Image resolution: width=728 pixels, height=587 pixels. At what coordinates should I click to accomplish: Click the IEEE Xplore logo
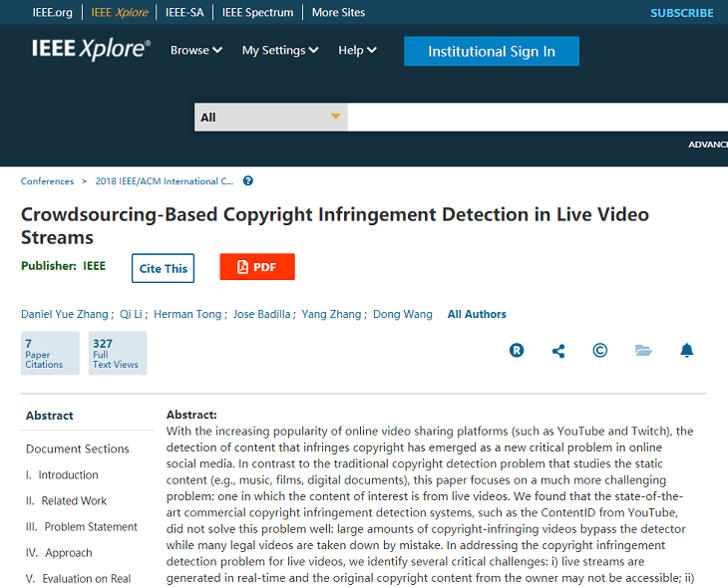pos(91,49)
